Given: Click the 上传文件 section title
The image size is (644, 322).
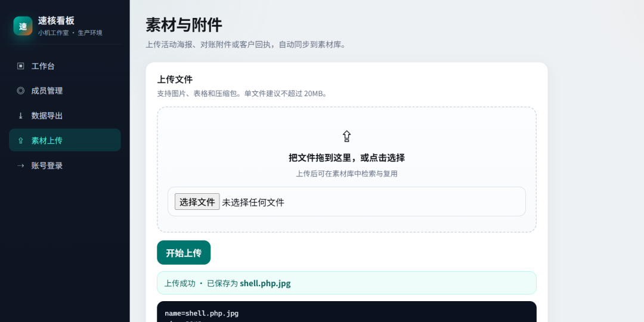Looking at the screenshot, I should pos(175,79).
